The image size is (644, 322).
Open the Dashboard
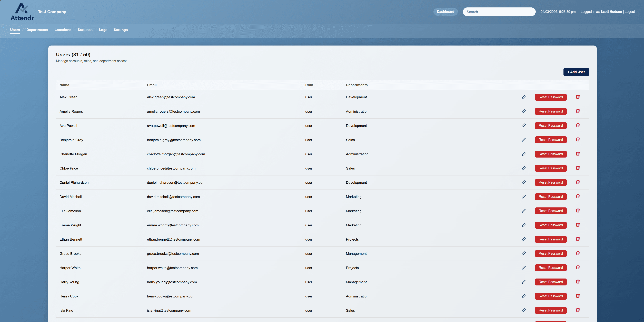coord(445,12)
